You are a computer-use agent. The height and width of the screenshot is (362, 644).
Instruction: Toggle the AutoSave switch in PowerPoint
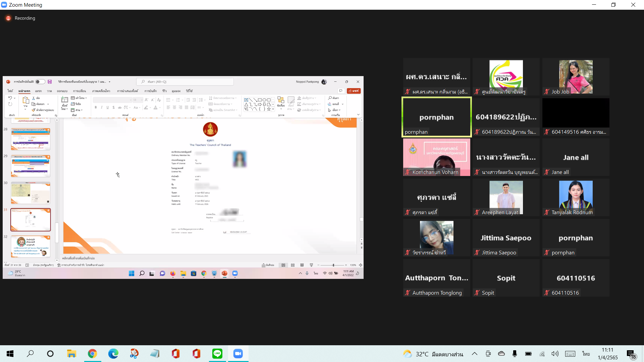(x=40, y=82)
